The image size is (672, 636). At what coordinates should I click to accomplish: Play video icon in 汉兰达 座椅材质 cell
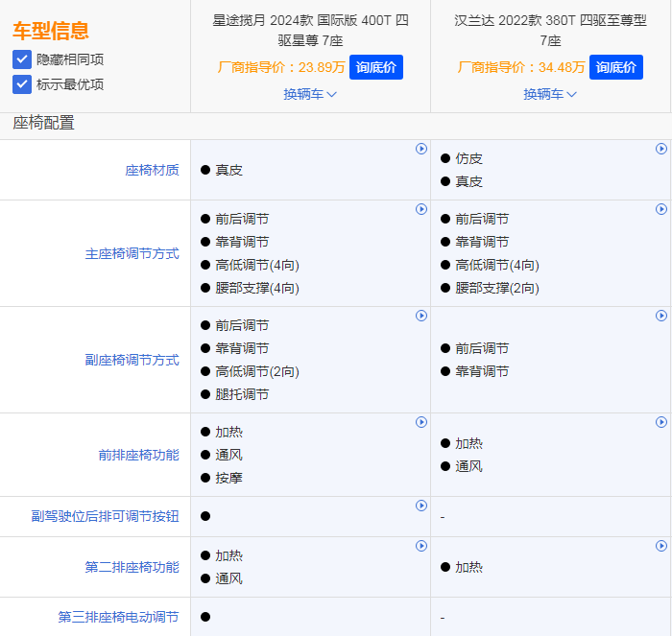661,149
